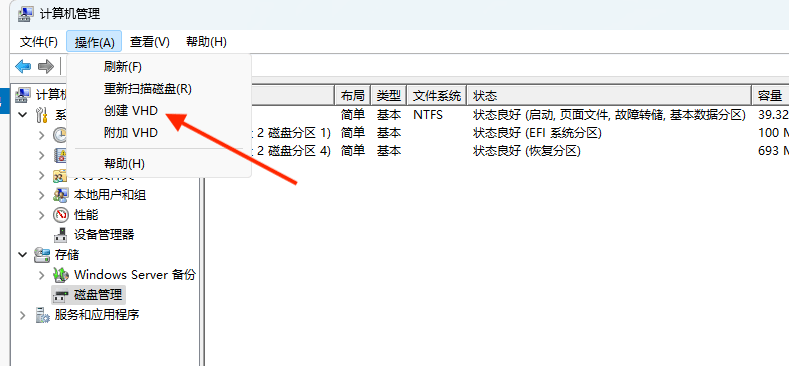Click the 磁盘分区 1) volume name
This screenshot has height=366, width=789.
[291, 133]
